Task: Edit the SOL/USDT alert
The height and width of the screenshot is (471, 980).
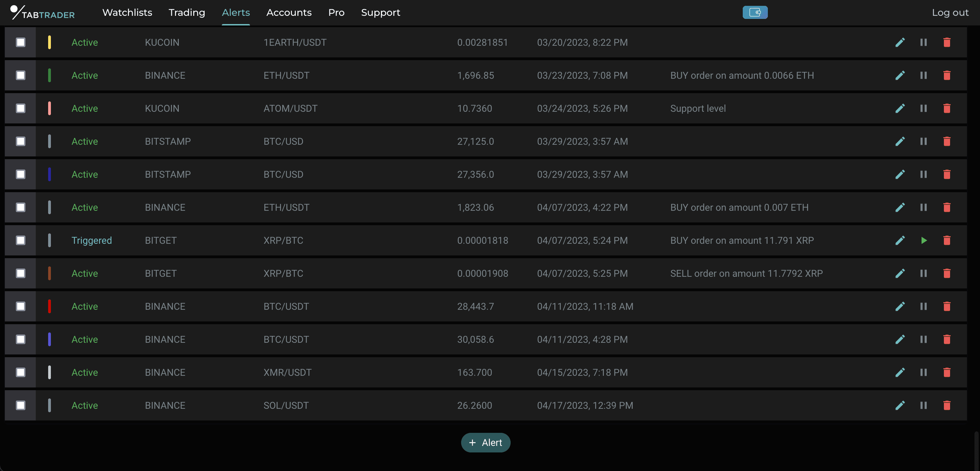Action: (900, 406)
